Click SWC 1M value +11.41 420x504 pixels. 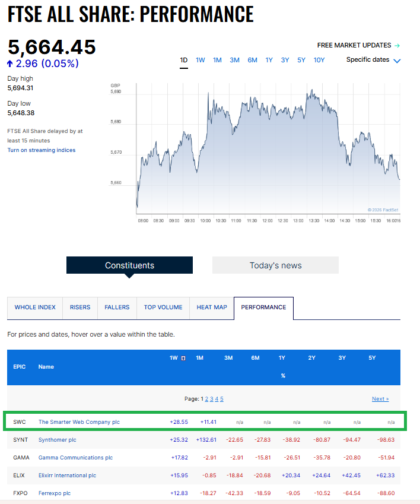click(x=208, y=422)
